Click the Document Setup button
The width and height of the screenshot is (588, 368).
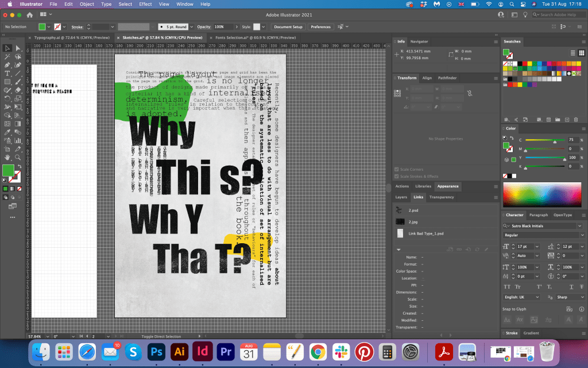coord(288,26)
